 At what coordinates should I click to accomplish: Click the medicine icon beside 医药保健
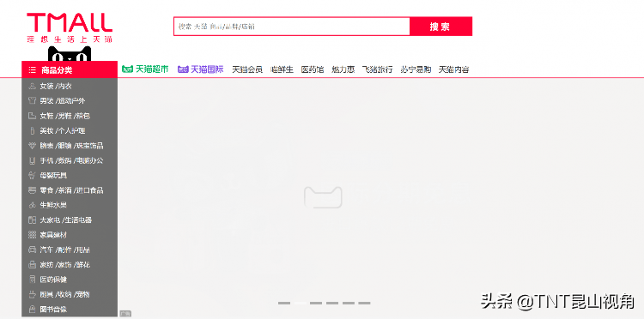point(32,280)
